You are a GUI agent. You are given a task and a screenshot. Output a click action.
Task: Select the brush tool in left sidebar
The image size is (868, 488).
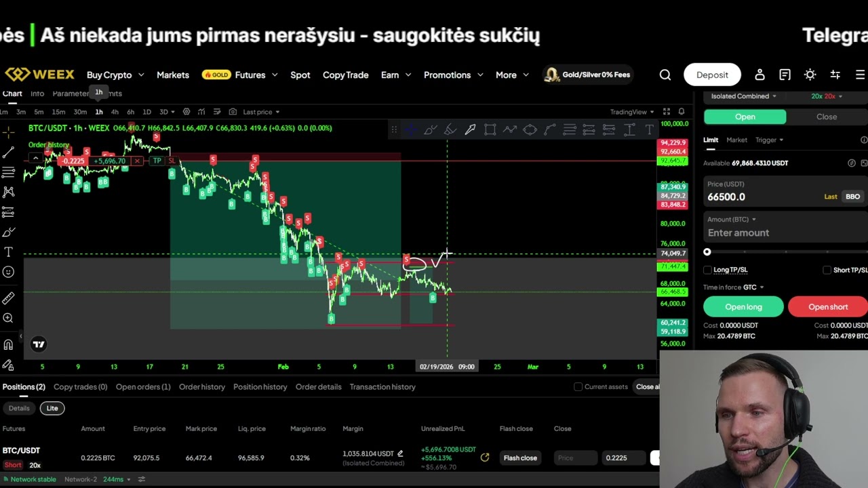(x=8, y=232)
